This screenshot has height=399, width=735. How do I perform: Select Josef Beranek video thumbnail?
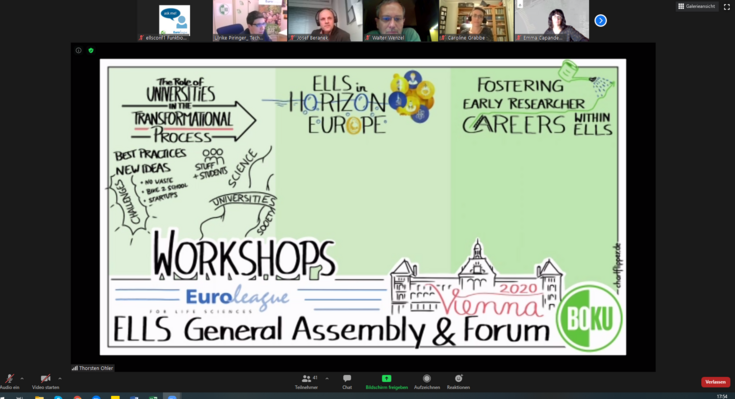click(x=325, y=21)
